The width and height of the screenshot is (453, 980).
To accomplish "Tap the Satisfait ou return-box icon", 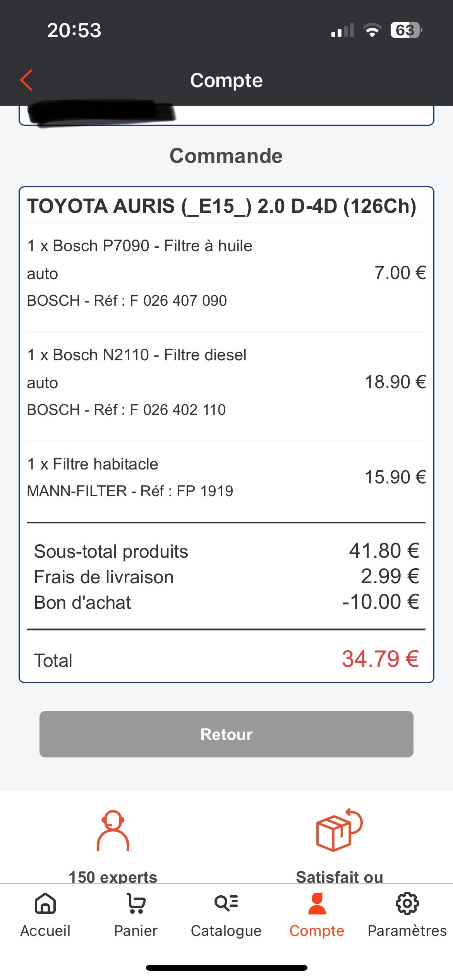I will click(339, 830).
